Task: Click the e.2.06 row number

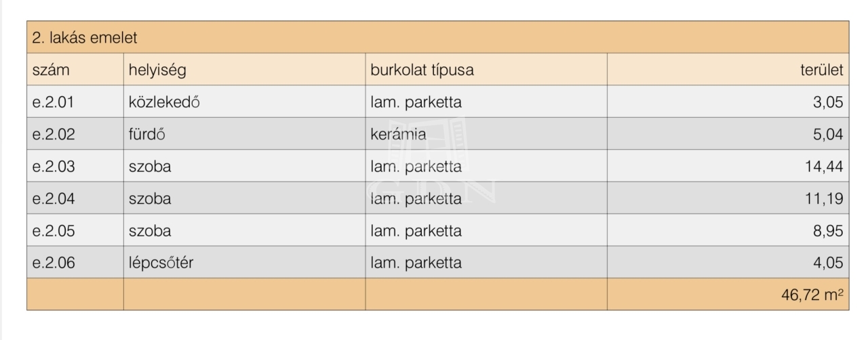Action: coord(54,263)
